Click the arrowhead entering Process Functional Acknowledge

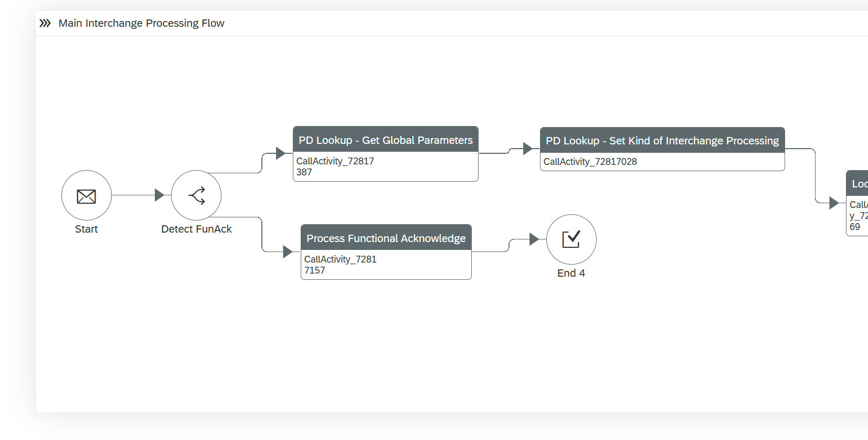coord(288,252)
